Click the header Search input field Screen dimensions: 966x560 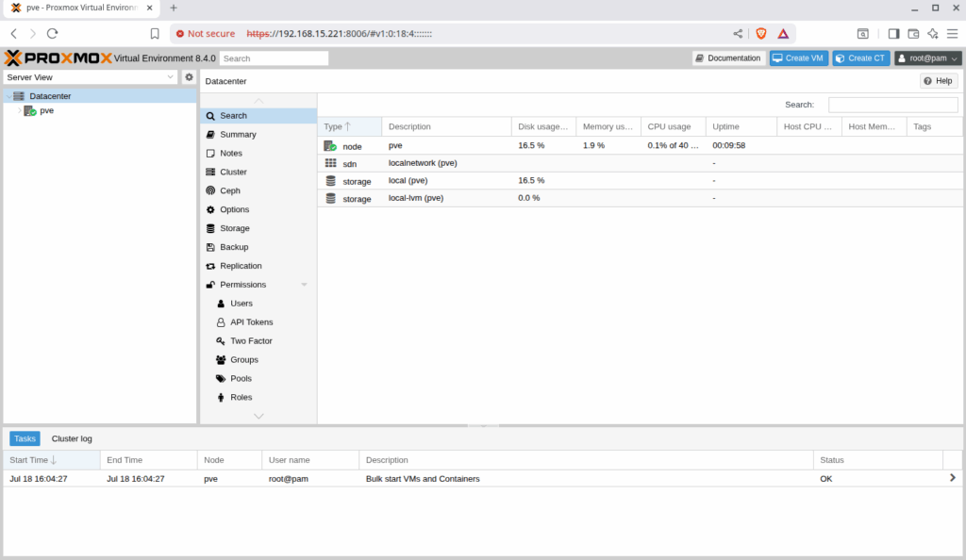tap(274, 58)
